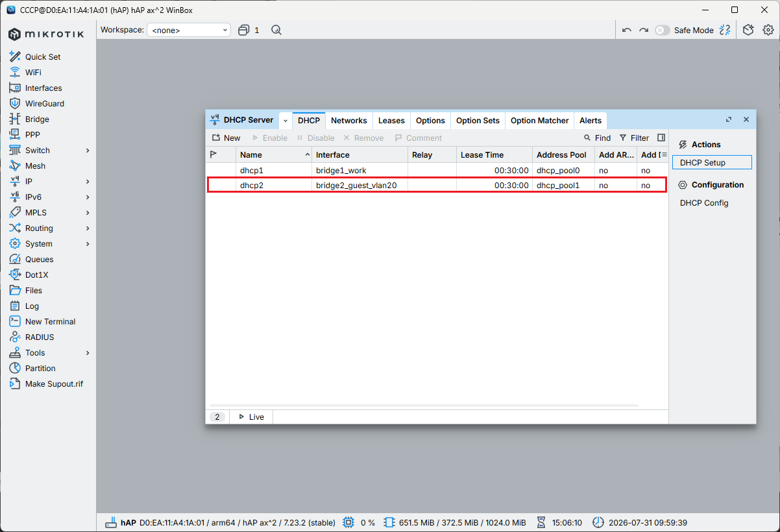The width and height of the screenshot is (780, 532).
Task: Click the Address Pool column header
Action: (563, 154)
